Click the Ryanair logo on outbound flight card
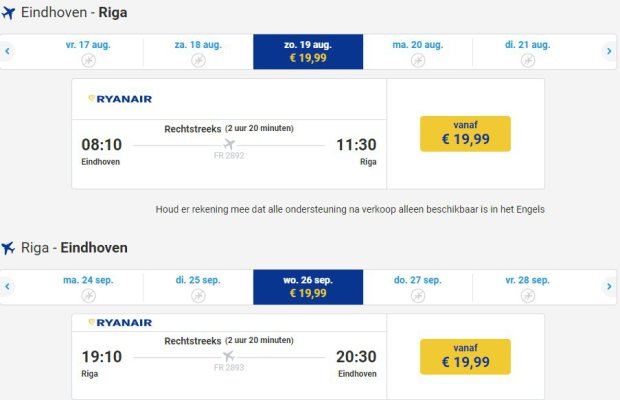620x400 pixels. 120,99
